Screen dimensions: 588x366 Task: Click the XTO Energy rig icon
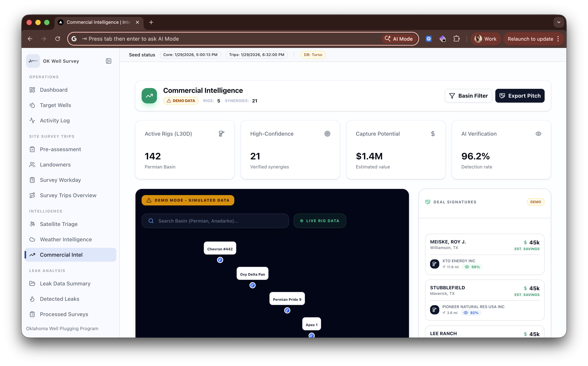click(434, 264)
